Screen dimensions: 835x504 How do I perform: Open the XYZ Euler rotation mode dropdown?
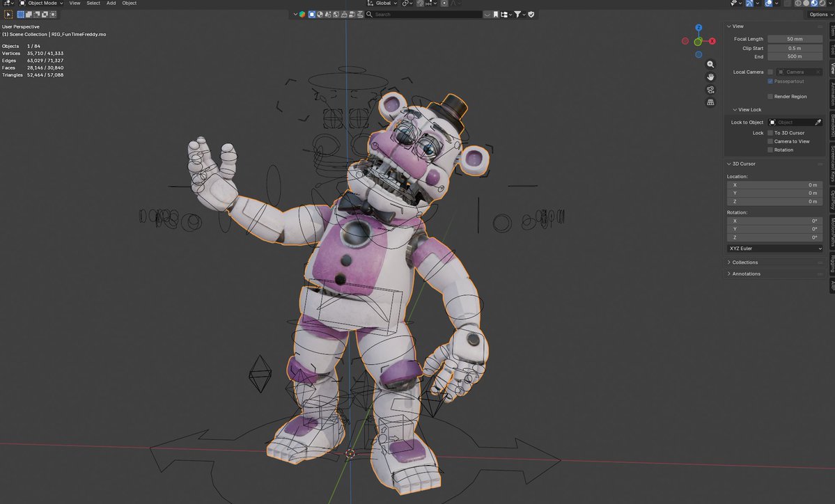pos(775,249)
